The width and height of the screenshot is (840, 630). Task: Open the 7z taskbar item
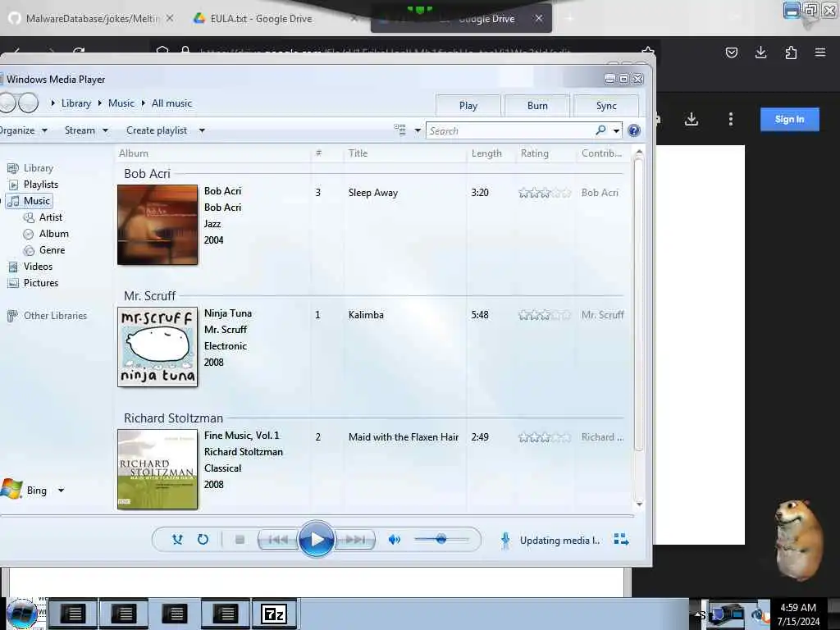tap(274, 614)
